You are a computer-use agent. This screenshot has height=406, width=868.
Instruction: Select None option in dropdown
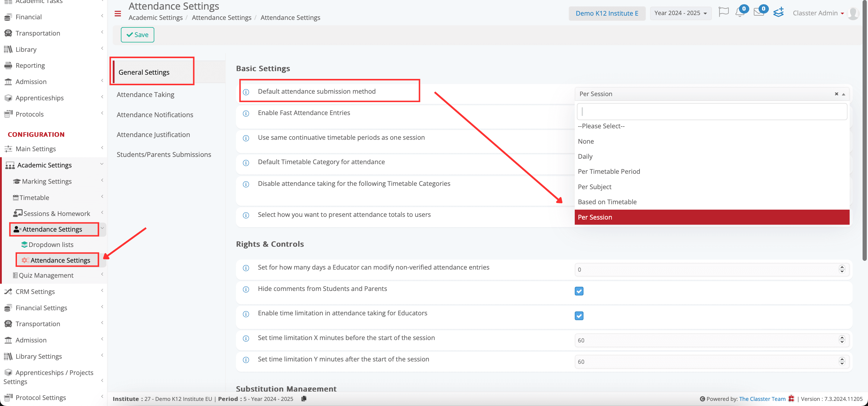coord(712,141)
